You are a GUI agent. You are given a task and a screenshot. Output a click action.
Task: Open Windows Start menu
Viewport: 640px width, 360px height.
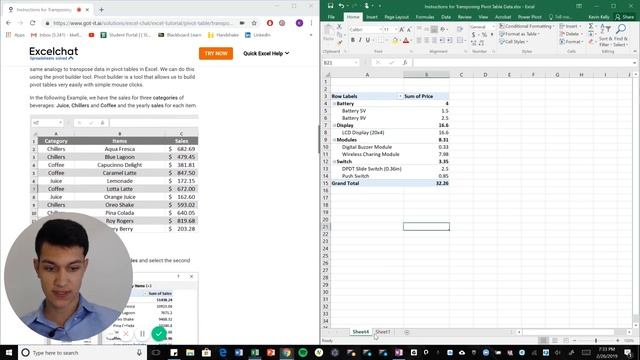(x=9, y=352)
